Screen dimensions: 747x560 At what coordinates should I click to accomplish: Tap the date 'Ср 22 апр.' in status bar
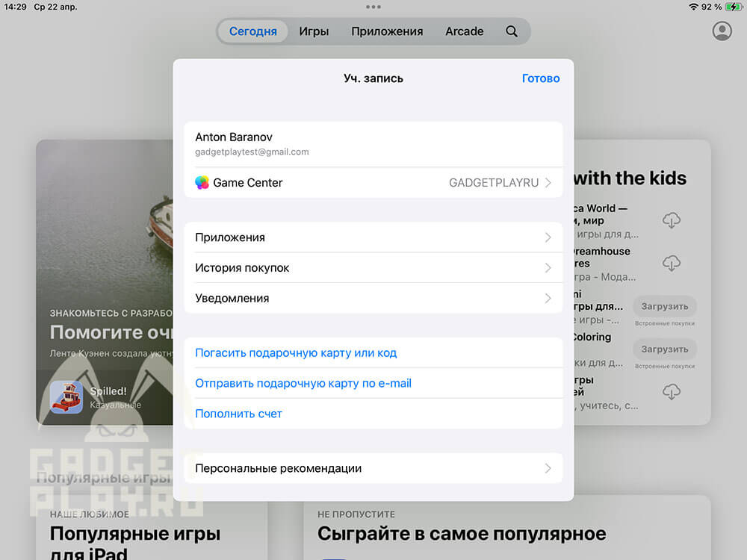55,7
